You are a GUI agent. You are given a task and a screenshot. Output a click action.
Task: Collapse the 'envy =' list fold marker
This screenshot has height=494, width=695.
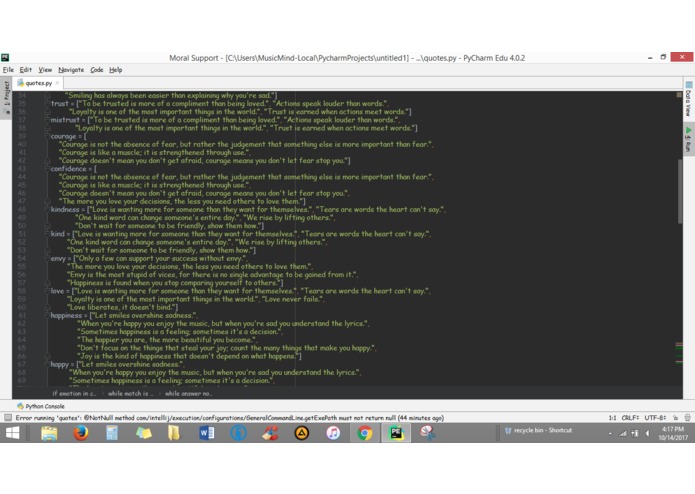(47, 258)
